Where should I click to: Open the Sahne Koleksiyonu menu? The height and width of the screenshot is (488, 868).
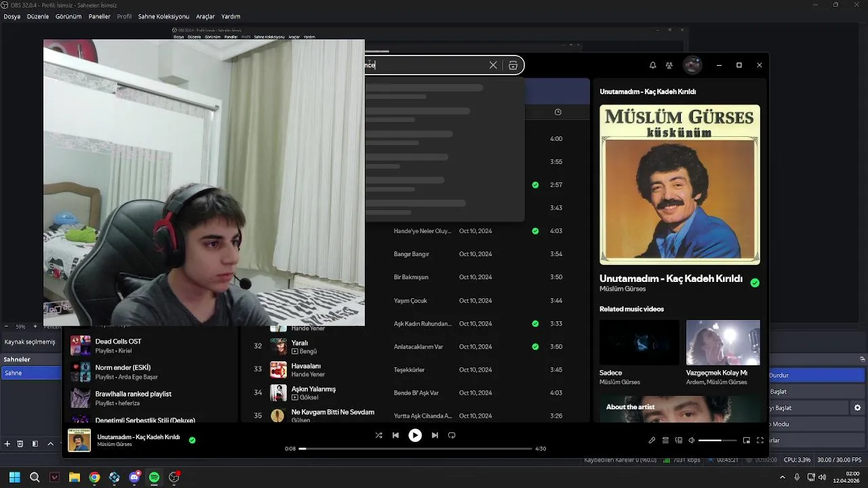click(x=163, y=16)
